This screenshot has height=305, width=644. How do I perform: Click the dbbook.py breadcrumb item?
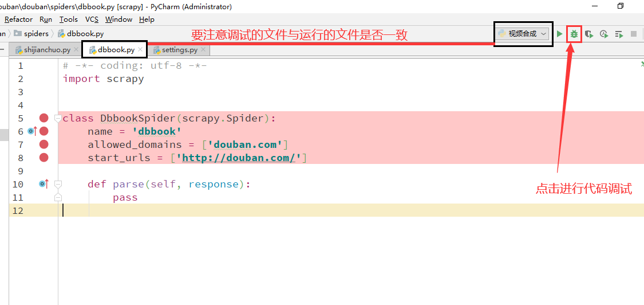pos(81,34)
